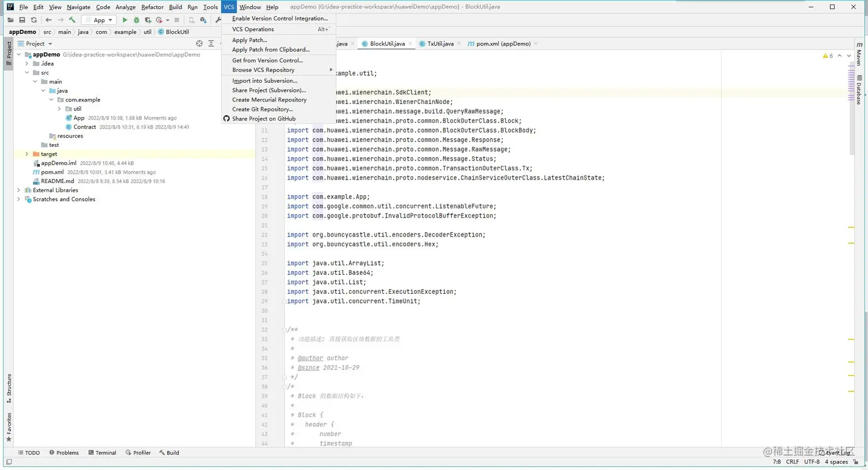The image size is (868, 470).
Task: Choose Share Project on GitHub
Action: pos(278,119)
